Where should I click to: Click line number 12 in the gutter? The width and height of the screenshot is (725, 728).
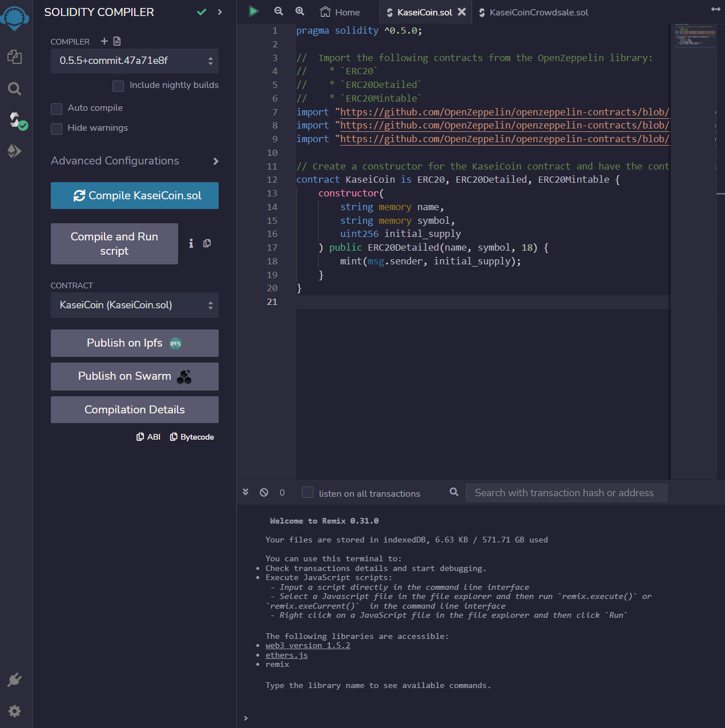coord(272,180)
